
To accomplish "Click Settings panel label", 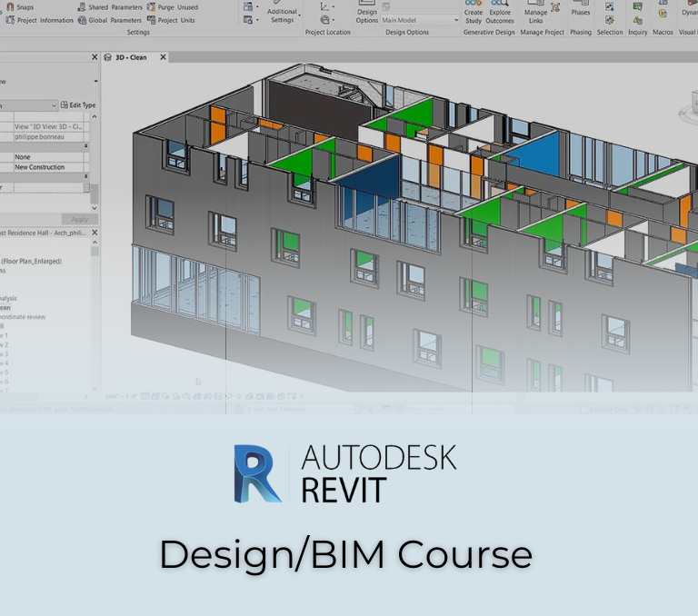I will point(138,33).
